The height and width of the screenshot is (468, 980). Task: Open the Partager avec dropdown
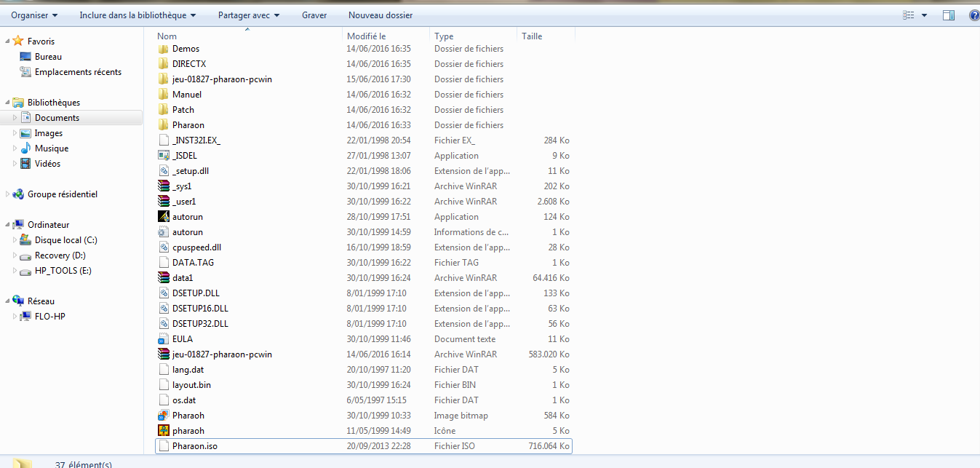[x=249, y=15]
